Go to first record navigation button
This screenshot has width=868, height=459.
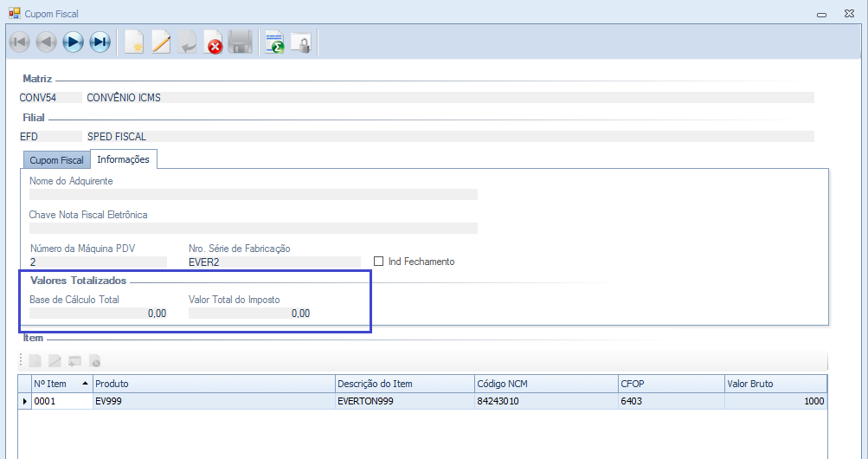pos(19,42)
